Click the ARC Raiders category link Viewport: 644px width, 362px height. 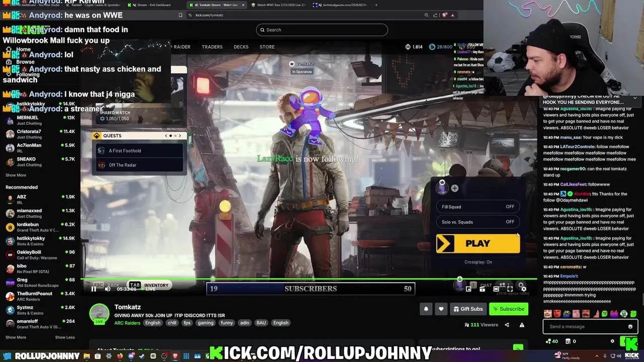pos(127,323)
